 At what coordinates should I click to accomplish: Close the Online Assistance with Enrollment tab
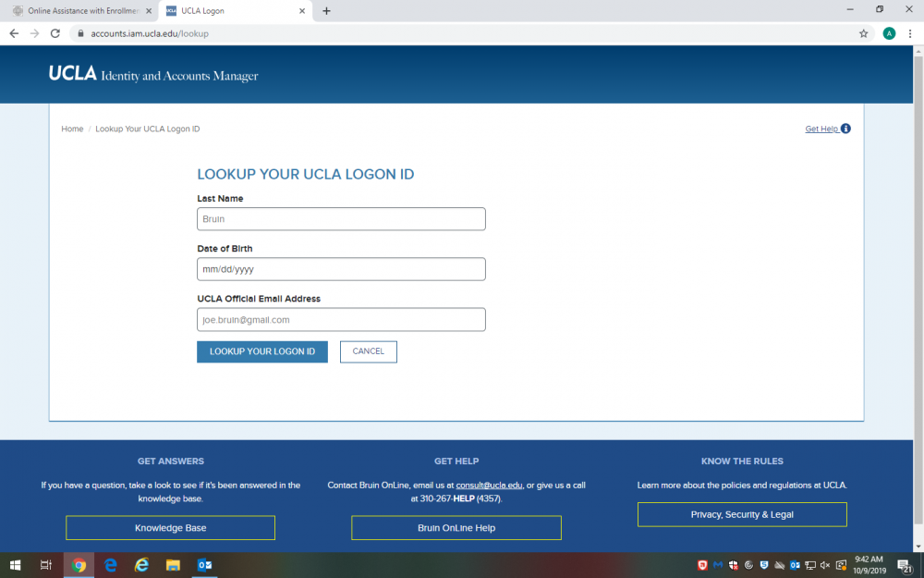tap(149, 10)
